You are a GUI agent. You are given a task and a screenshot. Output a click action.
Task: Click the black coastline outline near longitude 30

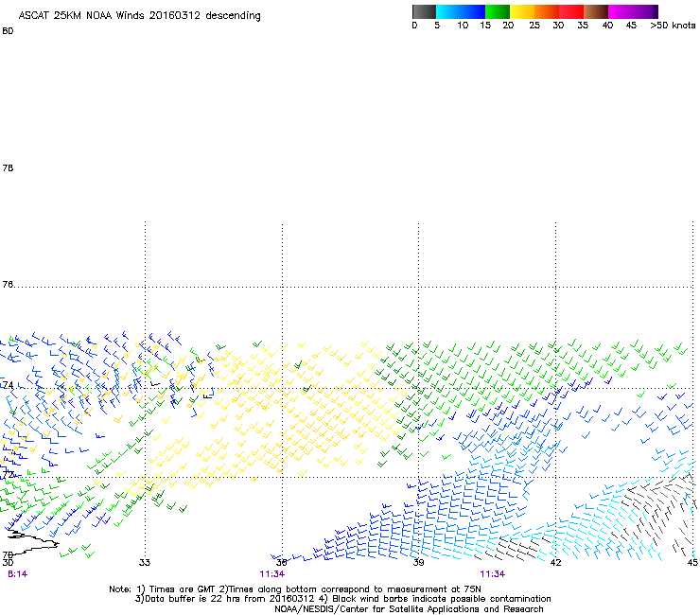click(32, 541)
